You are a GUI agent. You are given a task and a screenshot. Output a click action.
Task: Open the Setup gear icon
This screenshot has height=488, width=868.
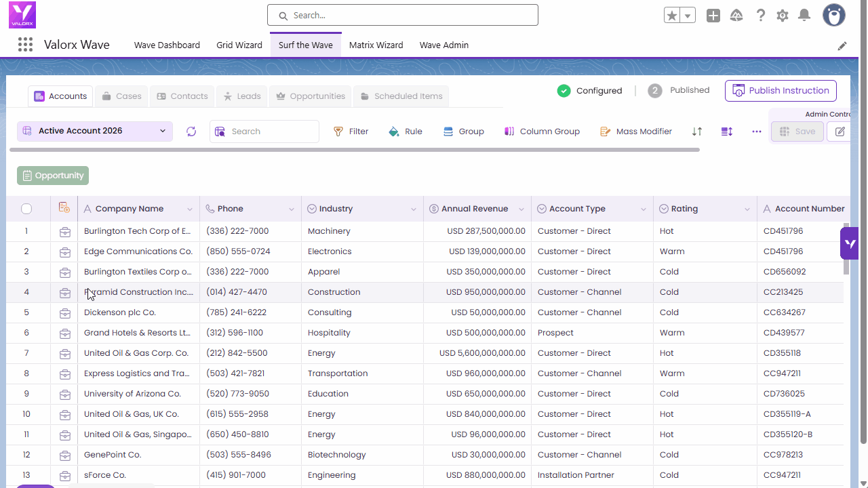[783, 16]
